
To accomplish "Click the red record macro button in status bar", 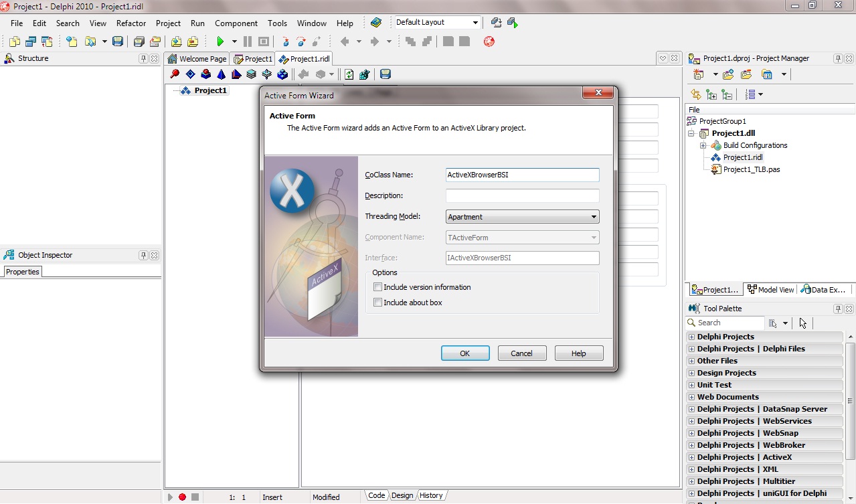I will pyautogui.click(x=182, y=497).
